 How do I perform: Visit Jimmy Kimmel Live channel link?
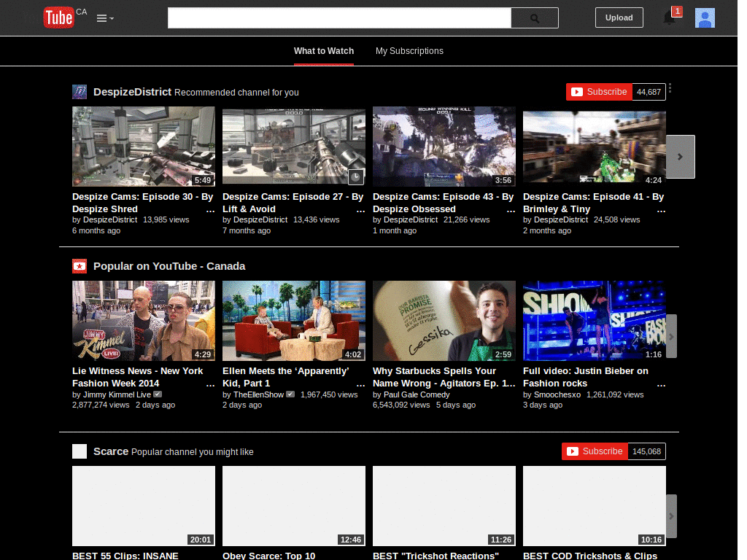(x=117, y=394)
